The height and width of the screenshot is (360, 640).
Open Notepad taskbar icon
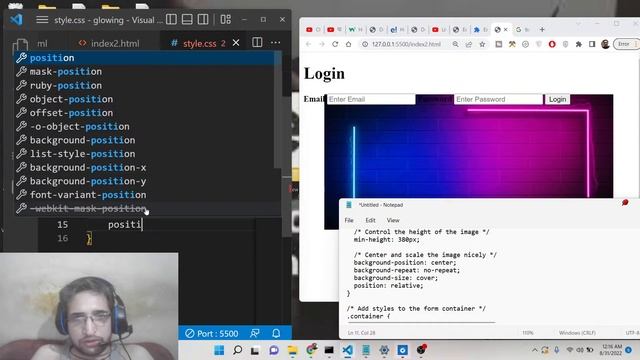(x=366, y=350)
